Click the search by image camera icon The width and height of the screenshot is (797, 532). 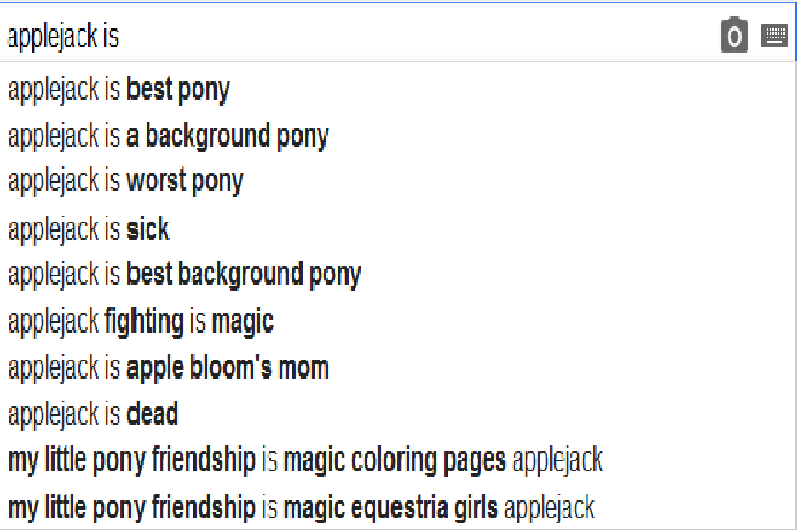click(734, 36)
